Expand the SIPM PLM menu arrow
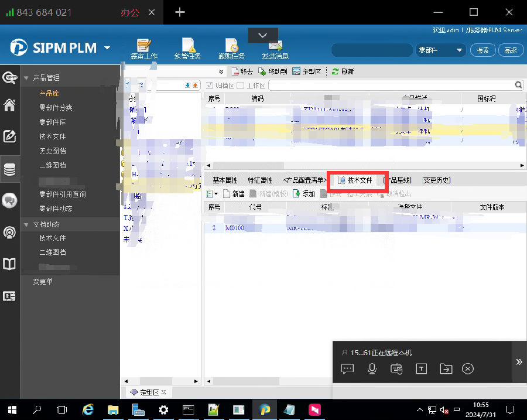The height and width of the screenshot is (420, 527). (107, 47)
